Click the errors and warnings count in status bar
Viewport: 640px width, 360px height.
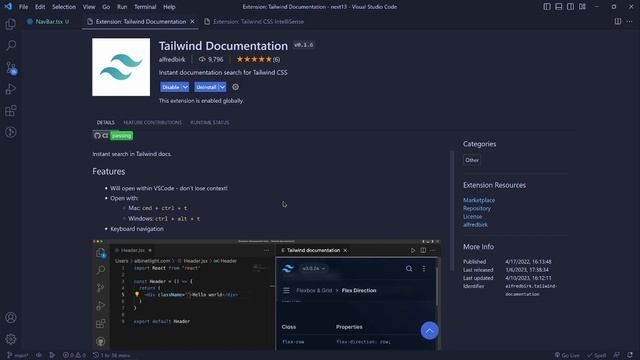[74, 356]
